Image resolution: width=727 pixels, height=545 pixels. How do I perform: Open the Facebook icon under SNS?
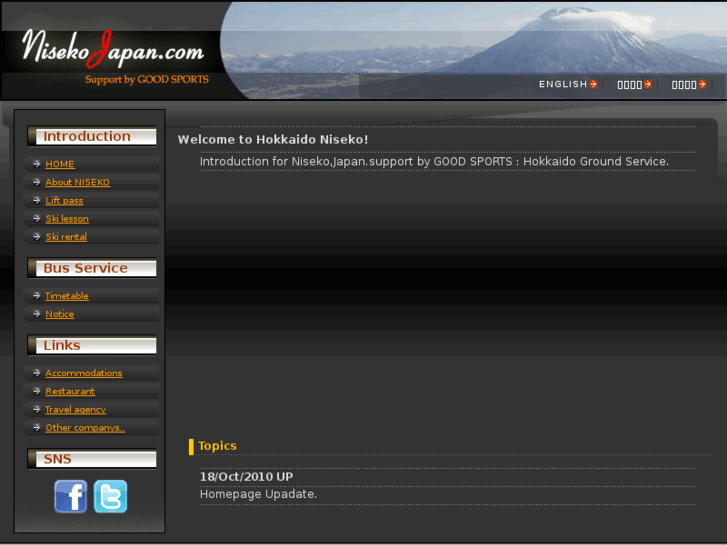coord(70,496)
